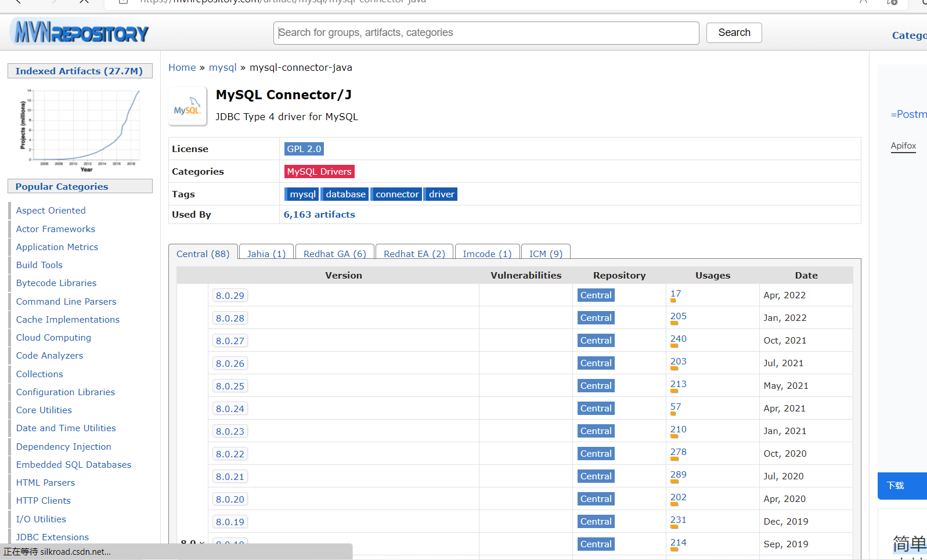The height and width of the screenshot is (560, 927).
Task: Open the Code Analyzers category
Action: coord(49,355)
